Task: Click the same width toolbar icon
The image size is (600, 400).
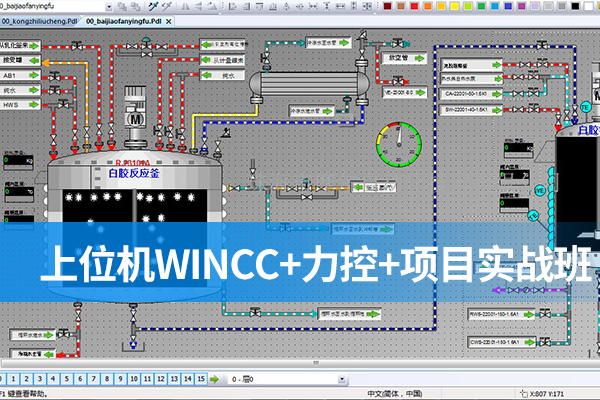Action: 340,6
